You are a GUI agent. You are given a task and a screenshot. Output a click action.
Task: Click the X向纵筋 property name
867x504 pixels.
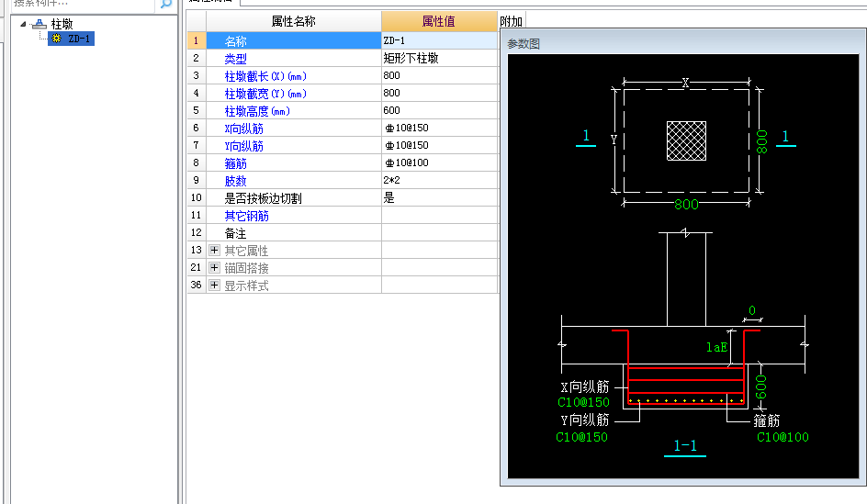pos(244,129)
